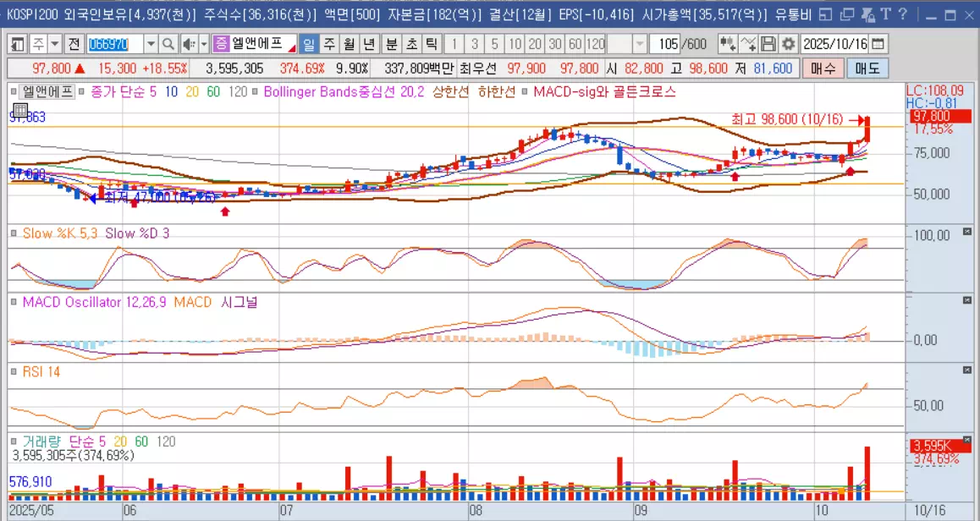Toggle the square marker before RSI 14
Image resolution: width=980 pixels, height=521 pixels.
pyautogui.click(x=14, y=371)
